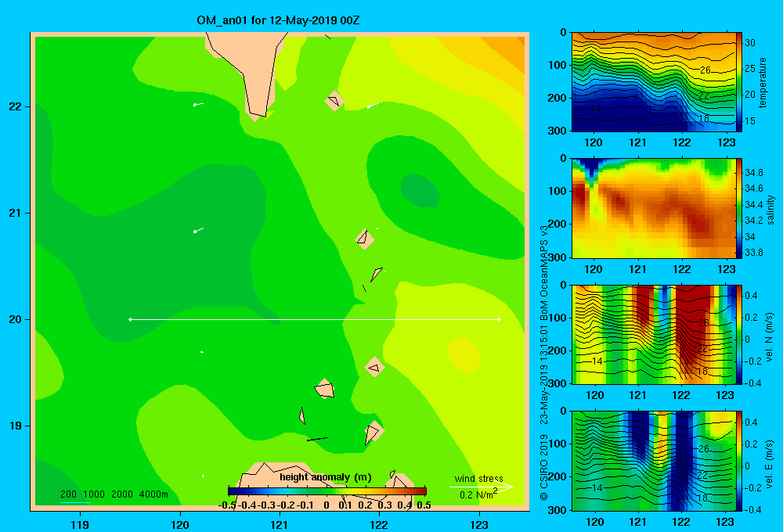Click the vertical 'salinity' axis label
The image size is (783, 532).
point(770,210)
